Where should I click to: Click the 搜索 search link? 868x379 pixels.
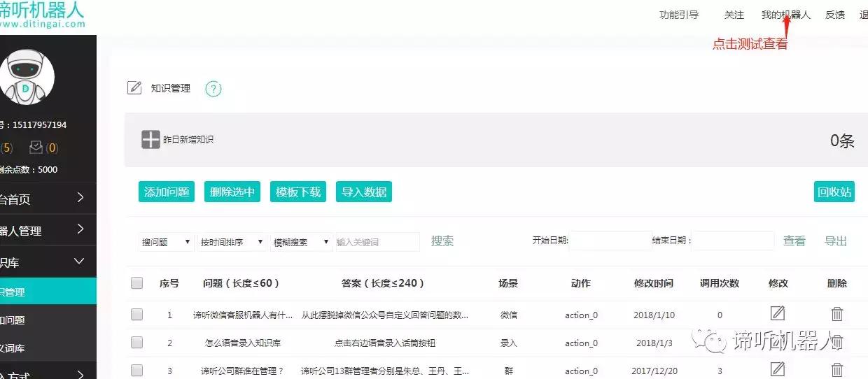[x=442, y=241]
